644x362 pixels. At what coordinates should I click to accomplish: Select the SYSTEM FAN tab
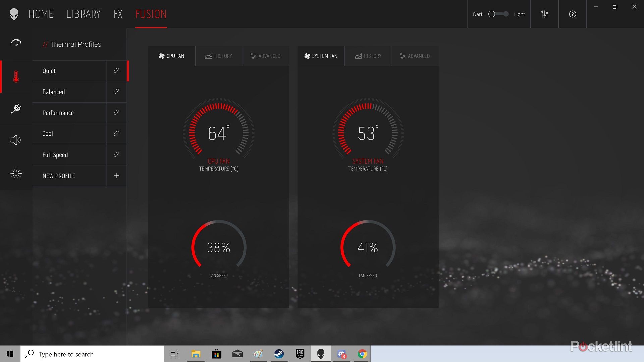(321, 56)
